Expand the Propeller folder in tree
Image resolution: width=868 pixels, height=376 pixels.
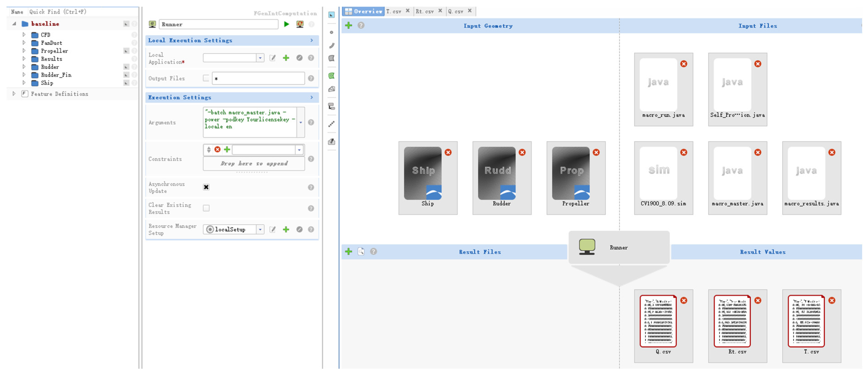[x=24, y=51]
